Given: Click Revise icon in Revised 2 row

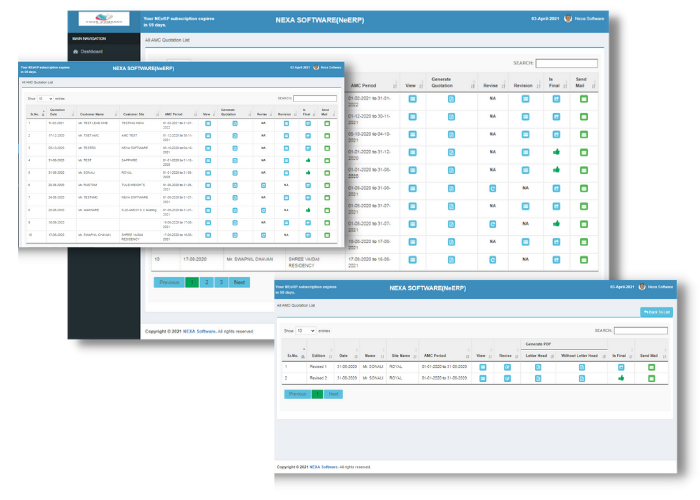Looking at the screenshot, I should coord(506,378).
